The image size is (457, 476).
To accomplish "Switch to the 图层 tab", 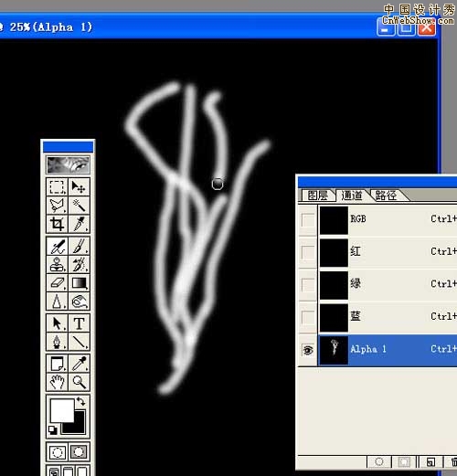I will click(x=317, y=196).
